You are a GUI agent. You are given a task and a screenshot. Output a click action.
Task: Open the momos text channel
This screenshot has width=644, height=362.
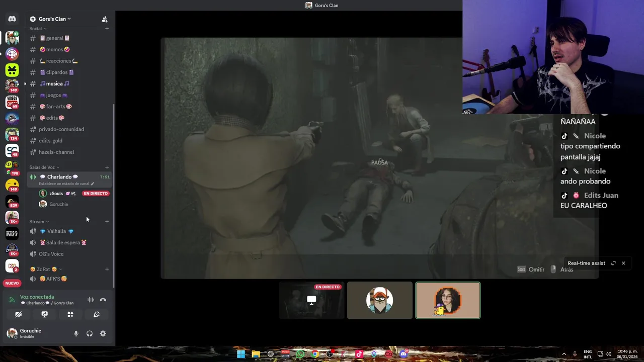coord(69,50)
